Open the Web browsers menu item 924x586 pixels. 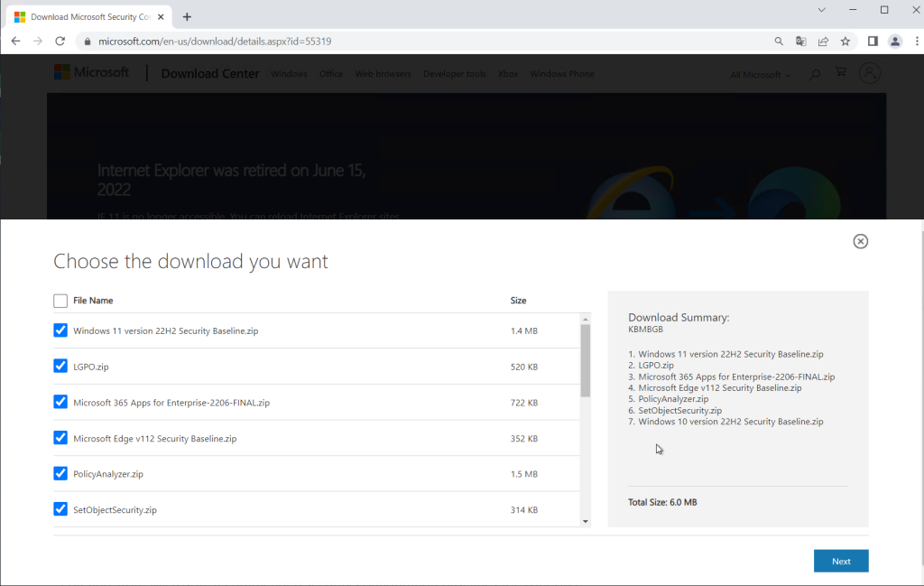point(383,74)
